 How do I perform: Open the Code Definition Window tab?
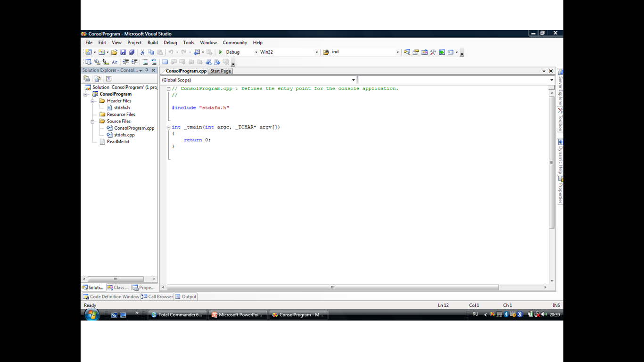point(111,296)
